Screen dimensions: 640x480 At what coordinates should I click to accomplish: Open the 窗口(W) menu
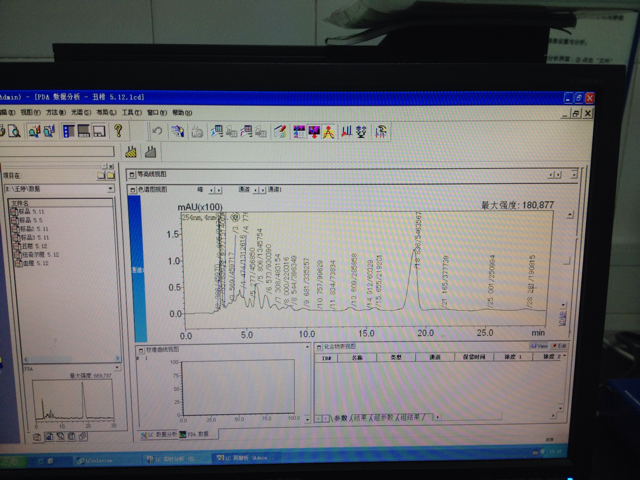157,113
